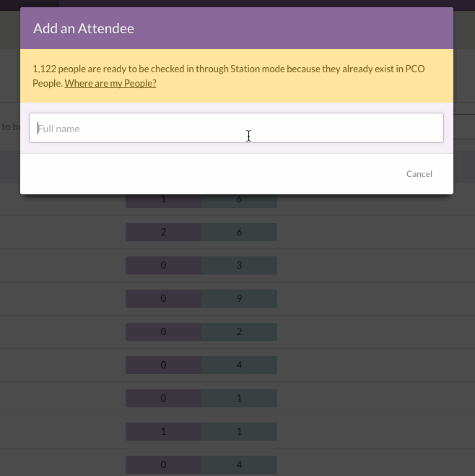Select the teal 1 beside the purple 1
The width and height of the screenshot is (475, 476).
click(x=240, y=432)
